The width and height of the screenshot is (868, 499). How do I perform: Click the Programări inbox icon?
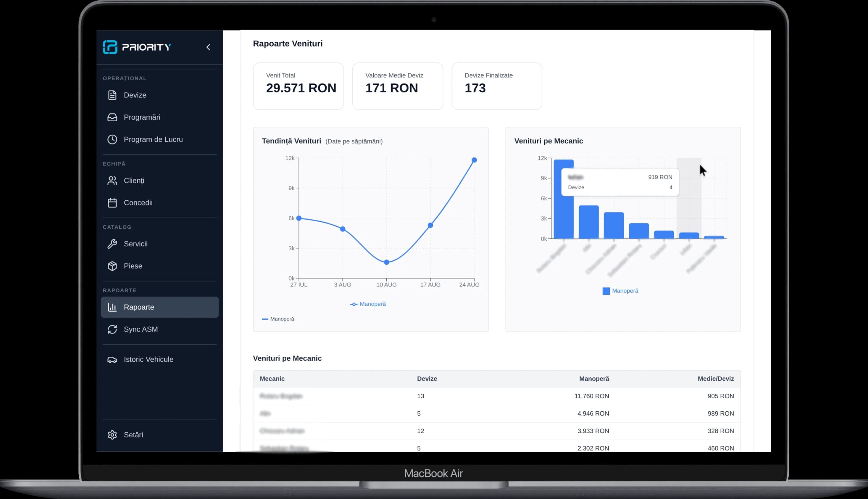click(x=112, y=117)
